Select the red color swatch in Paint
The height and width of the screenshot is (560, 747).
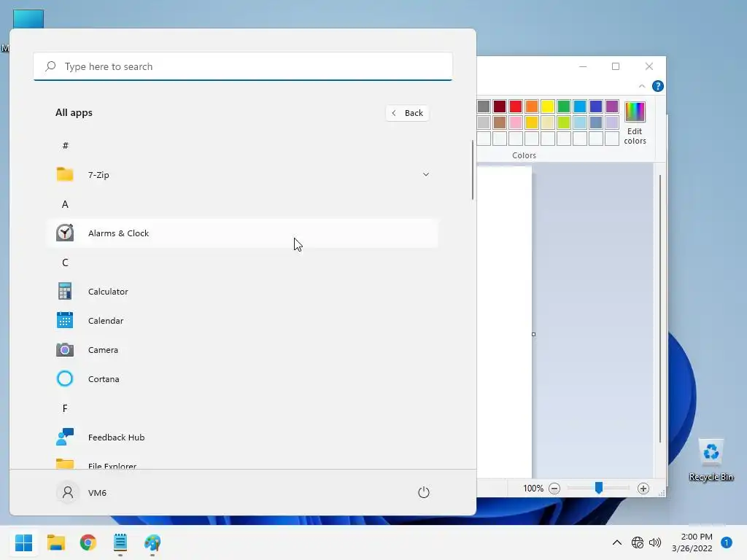point(516,106)
